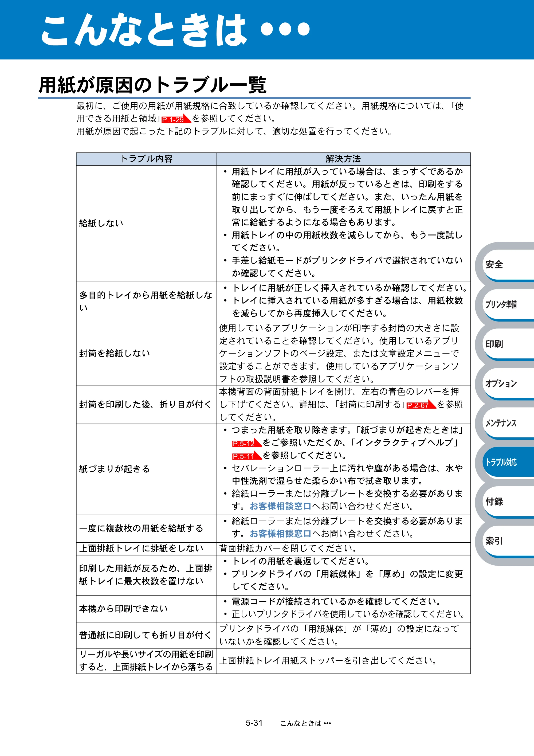
Task: Select the 本機から印刷できない cell
Action: (146, 609)
